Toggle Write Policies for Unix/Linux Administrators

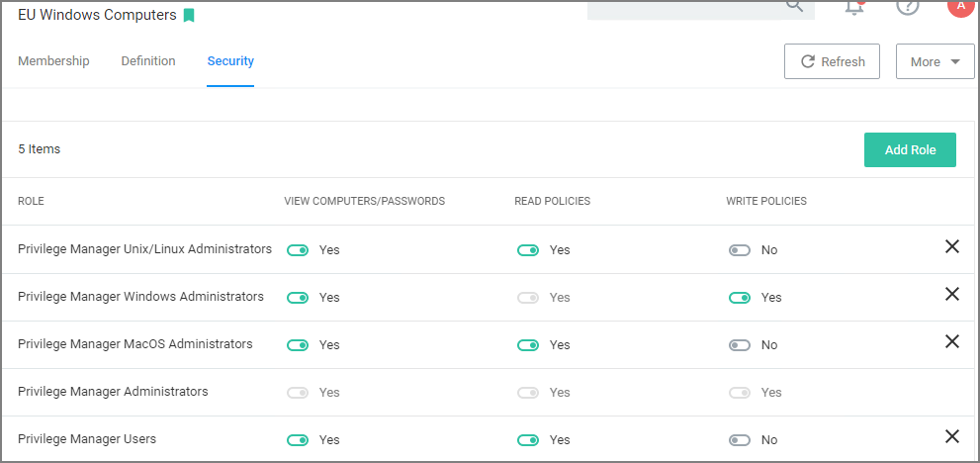pyautogui.click(x=739, y=250)
